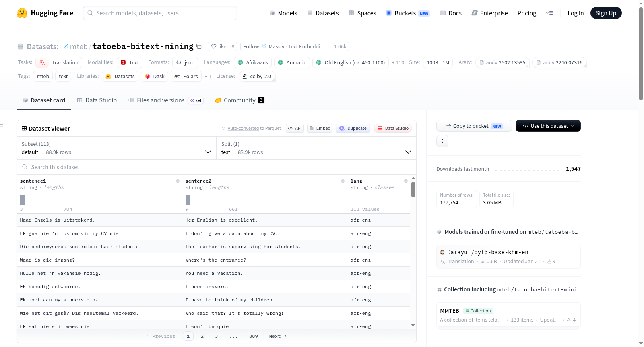This screenshot has width=644, height=347.
Task: Switch to the Dataset card tab
Action: coord(44,100)
